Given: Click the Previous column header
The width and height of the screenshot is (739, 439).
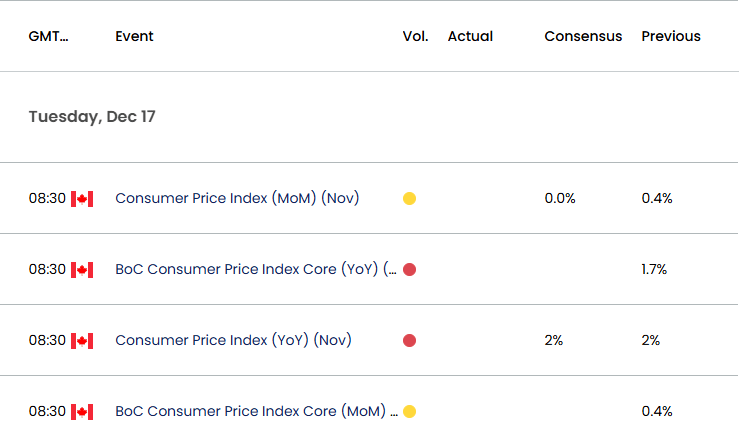Looking at the screenshot, I should [671, 36].
